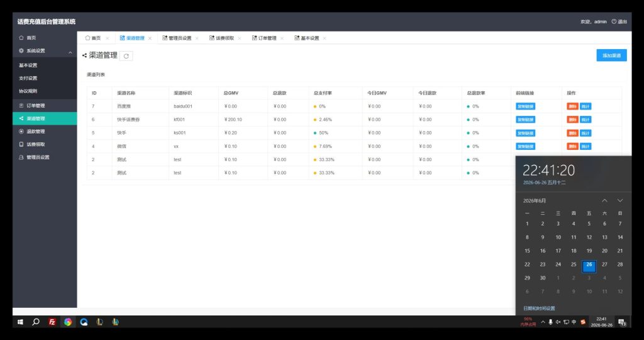Open the notification center icon
Viewport: 644px width, 340px height.
[622, 322]
